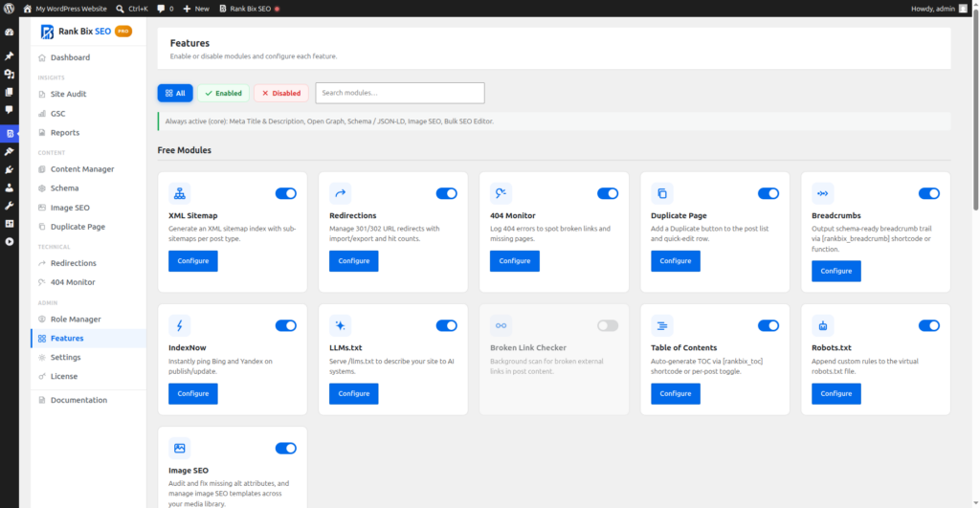Screen dimensions: 980x508
Task: Open Tools wrench icon in WordPress sidebar
Action: pyautogui.click(x=10, y=206)
